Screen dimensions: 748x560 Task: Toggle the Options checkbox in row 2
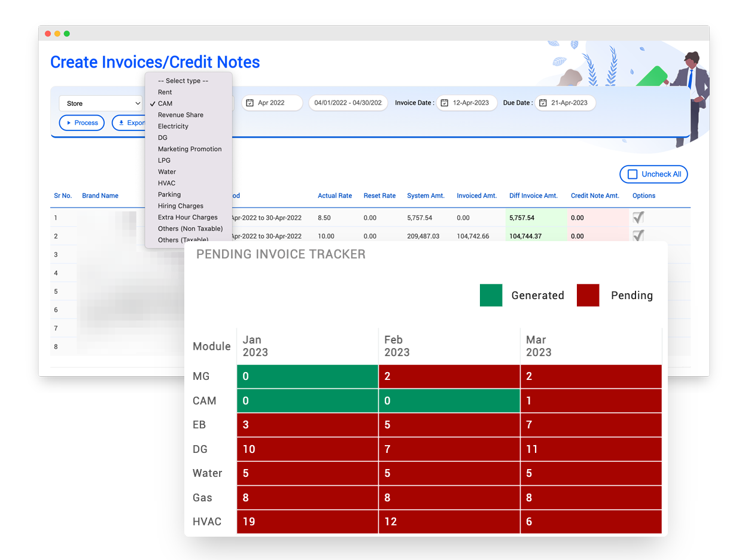click(638, 235)
